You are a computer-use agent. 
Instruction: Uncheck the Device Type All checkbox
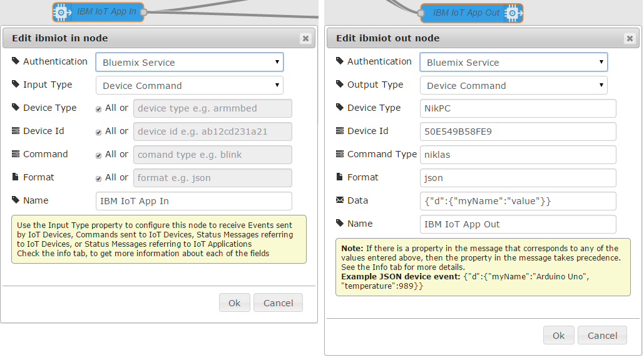99,109
